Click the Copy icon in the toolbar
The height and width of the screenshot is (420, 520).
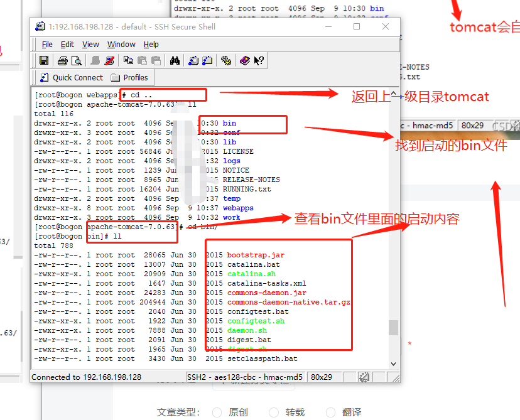point(128,60)
